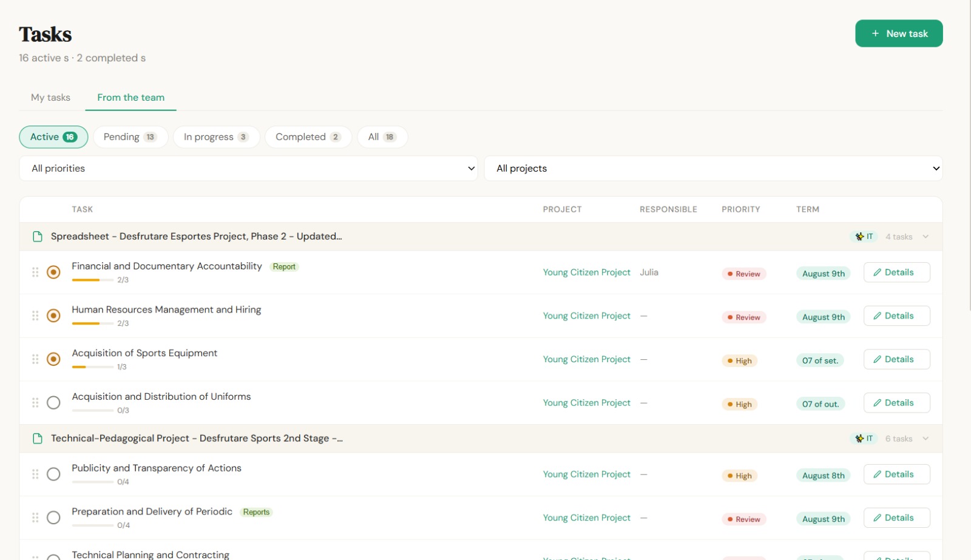
Task: Click the TERM column header
Action: pyautogui.click(x=808, y=209)
